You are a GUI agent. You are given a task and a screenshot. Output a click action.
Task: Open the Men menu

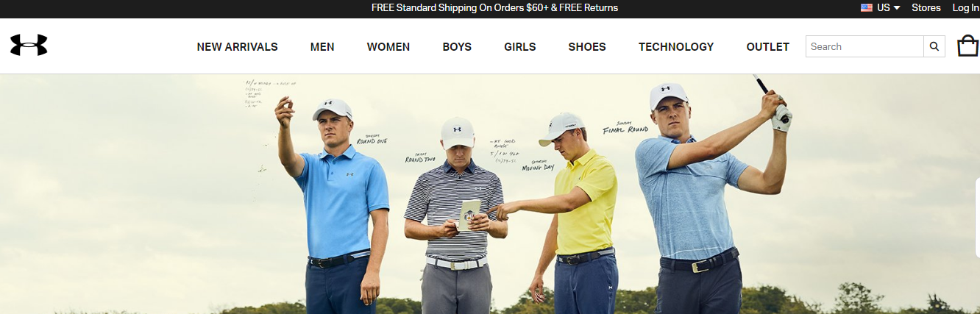(322, 46)
